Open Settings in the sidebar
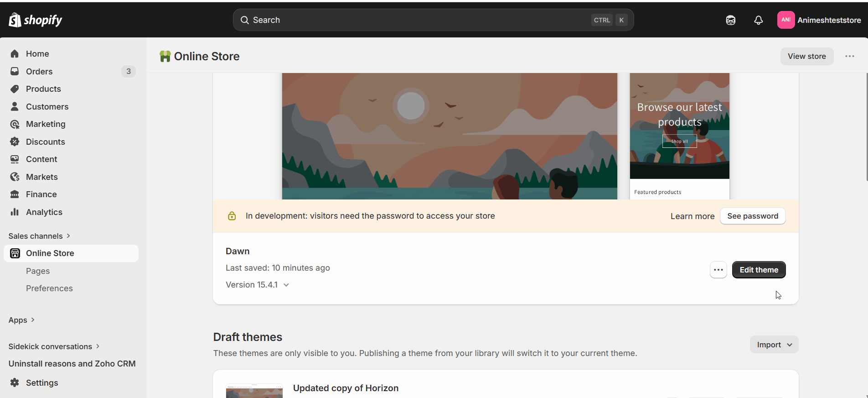 (71, 382)
